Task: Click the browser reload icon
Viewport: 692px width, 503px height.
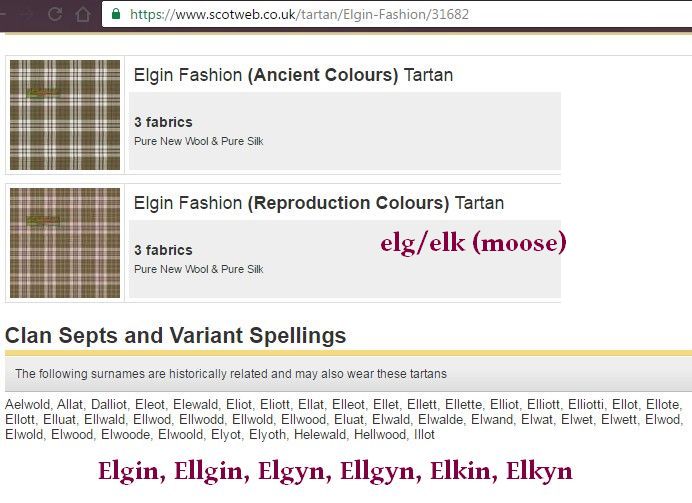Action: click(x=55, y=14)
